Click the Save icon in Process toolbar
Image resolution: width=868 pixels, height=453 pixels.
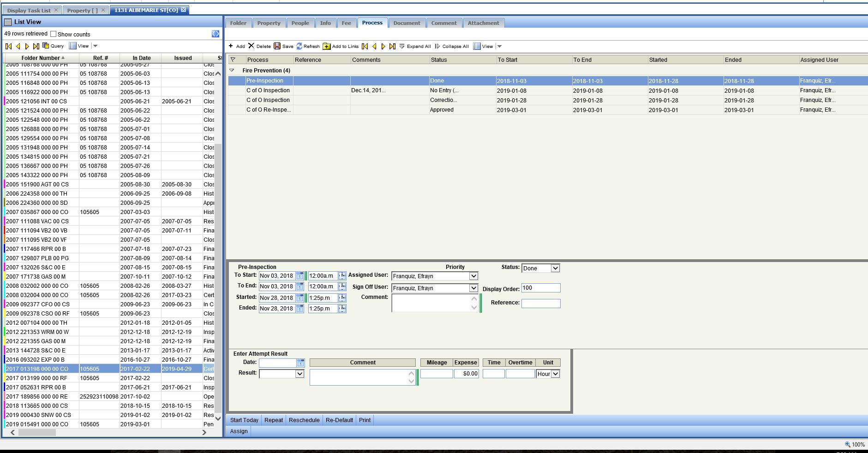277,46
